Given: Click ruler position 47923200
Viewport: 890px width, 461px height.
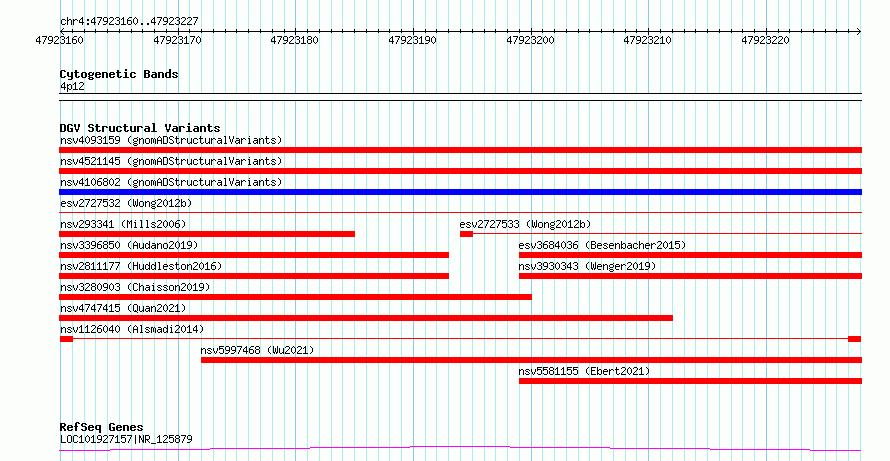Looking at the screenshot, I should coord(530,40).
